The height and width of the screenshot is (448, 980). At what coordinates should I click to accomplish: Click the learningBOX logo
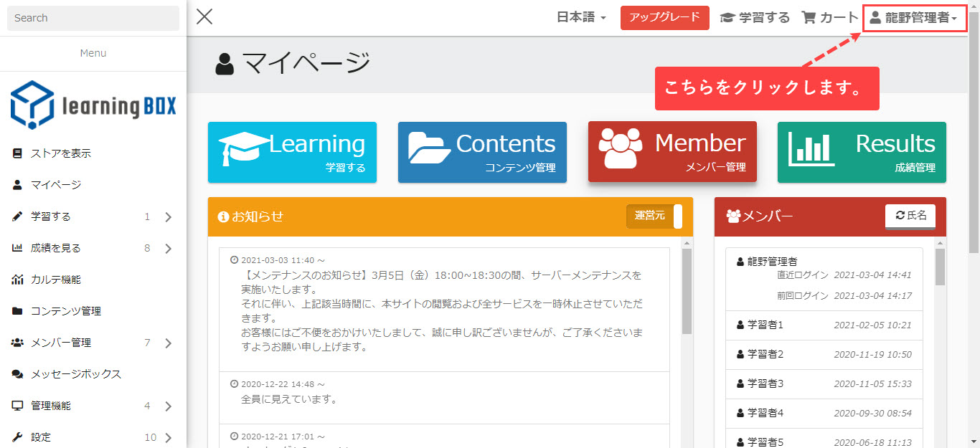tap(93, 105)
